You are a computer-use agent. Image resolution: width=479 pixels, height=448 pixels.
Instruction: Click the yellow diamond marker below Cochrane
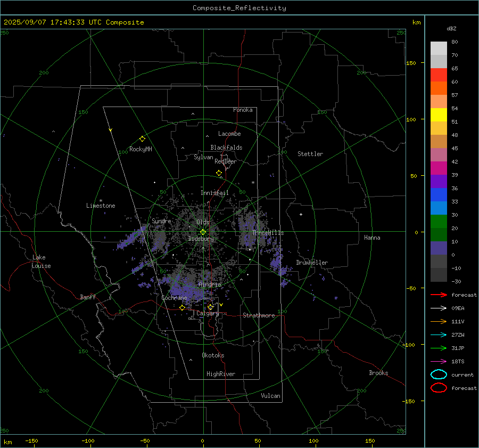[x=183, y=308]
